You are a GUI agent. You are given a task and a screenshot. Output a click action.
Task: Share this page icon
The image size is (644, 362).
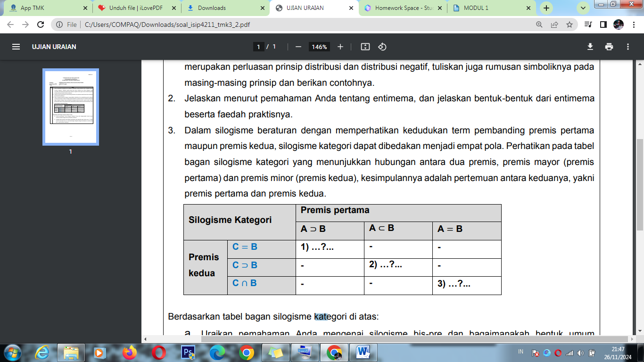point(554,25)
